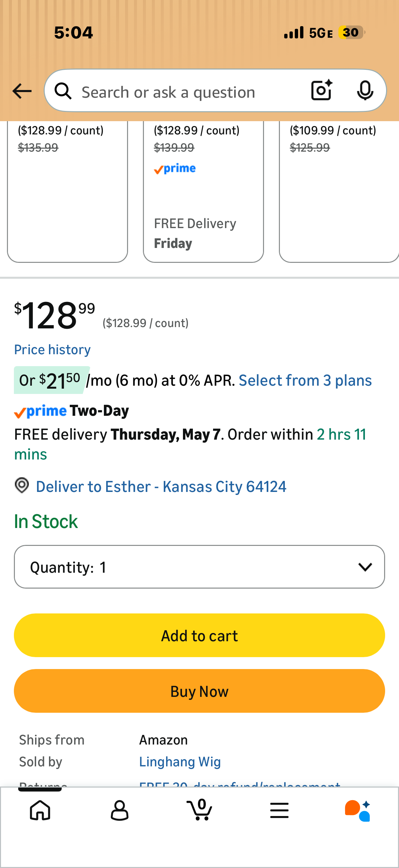Viewport: 399px width, 868px height.
Task: Click Add to cart button
Action: tap(199, 635)
